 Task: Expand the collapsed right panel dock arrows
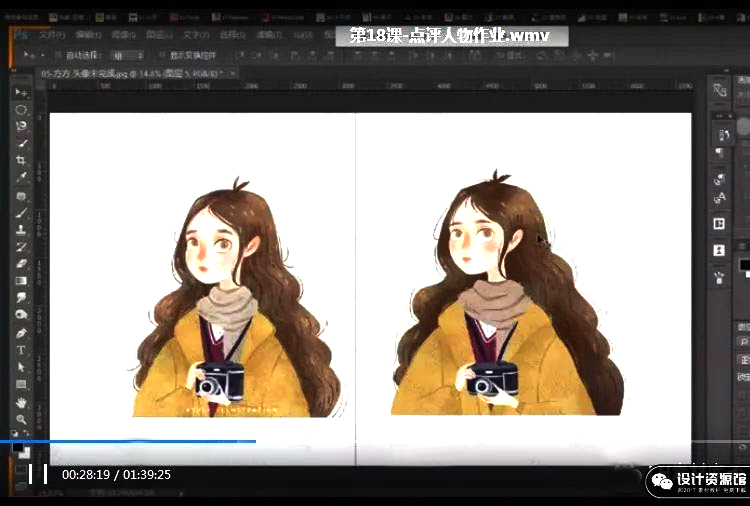727,70
